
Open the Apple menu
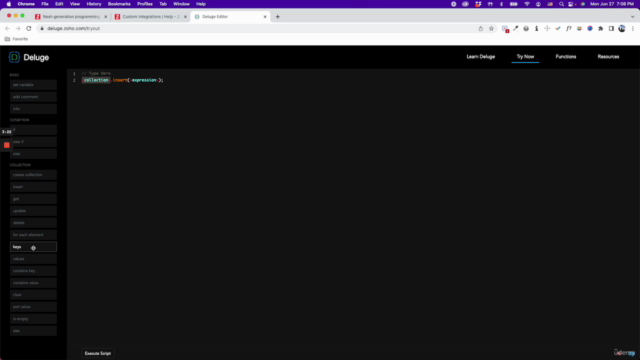(x=9, y=4)
